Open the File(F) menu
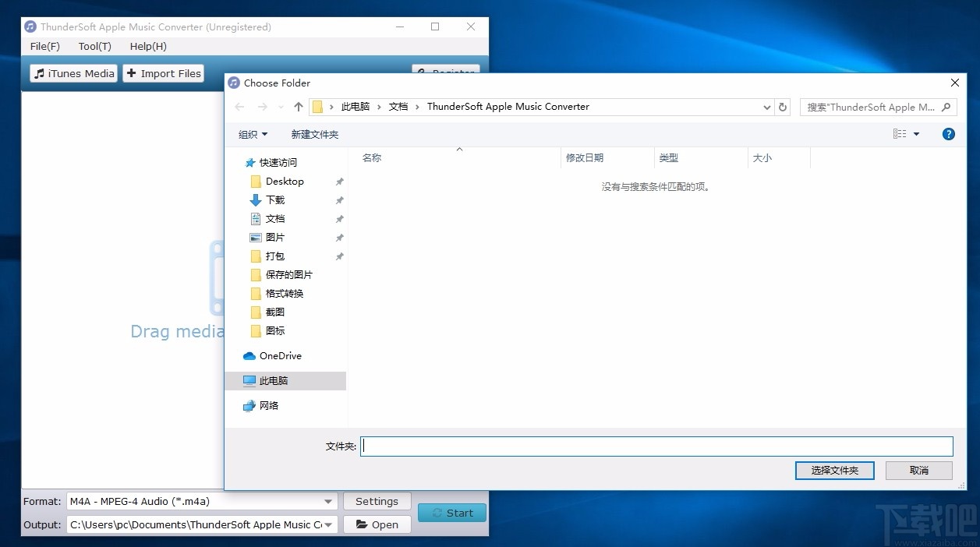 click(44, 46)
